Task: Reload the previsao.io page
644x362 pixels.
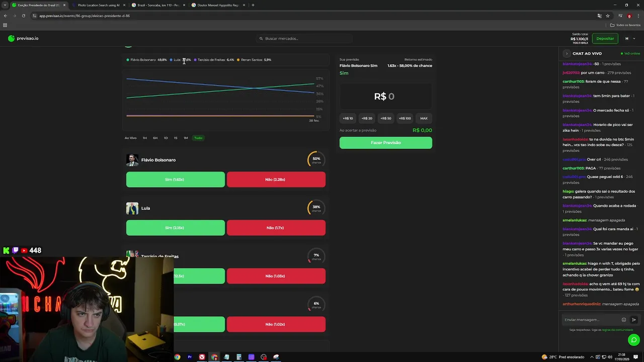Action: pos(23,16)
